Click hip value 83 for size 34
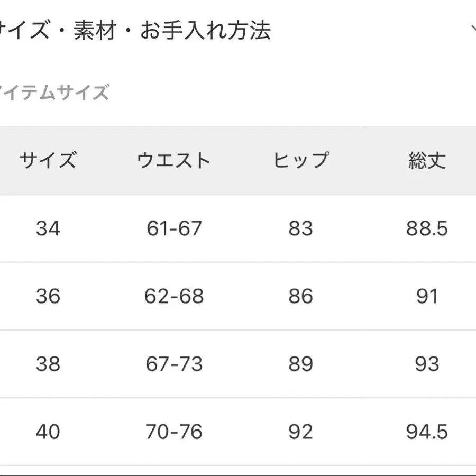The width and height of the screenshot is (476, 476). click(x=301, y=228)
